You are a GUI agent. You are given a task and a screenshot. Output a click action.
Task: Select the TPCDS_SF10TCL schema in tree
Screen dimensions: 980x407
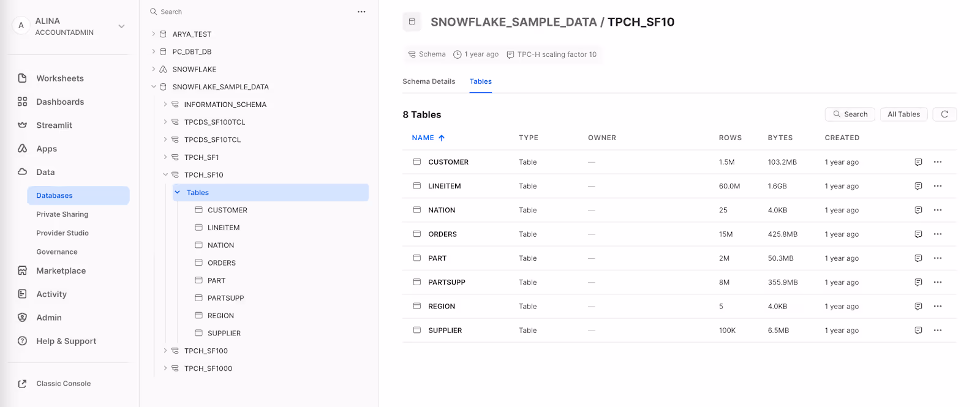pos(213,140)
